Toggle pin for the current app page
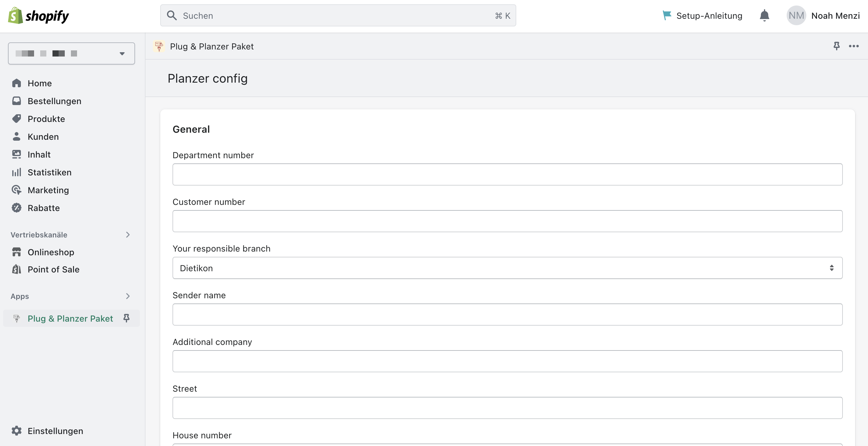The height and width of the screenshot is (446, 868). (x=837, y=46)
